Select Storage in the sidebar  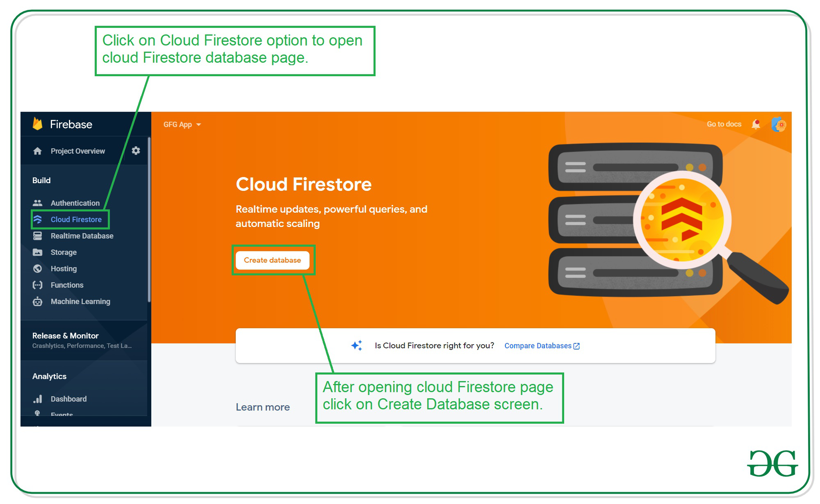[64, 252]
